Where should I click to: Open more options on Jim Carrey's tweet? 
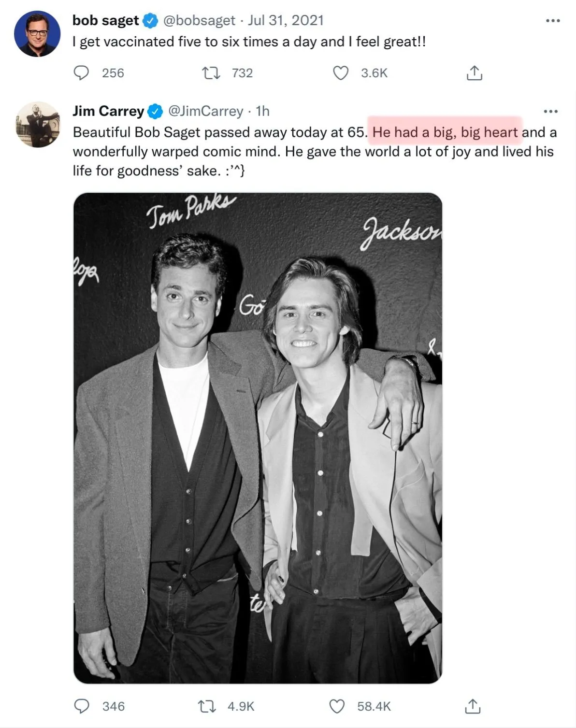point(550,112)
